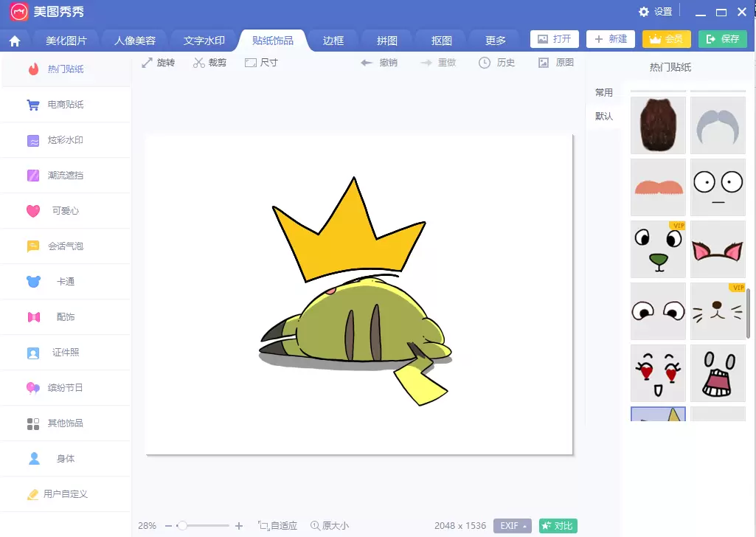The image size is (756, 537).
Task: Open the 电商贴纸 shopping cart category
Action: [x=66, y=105]
